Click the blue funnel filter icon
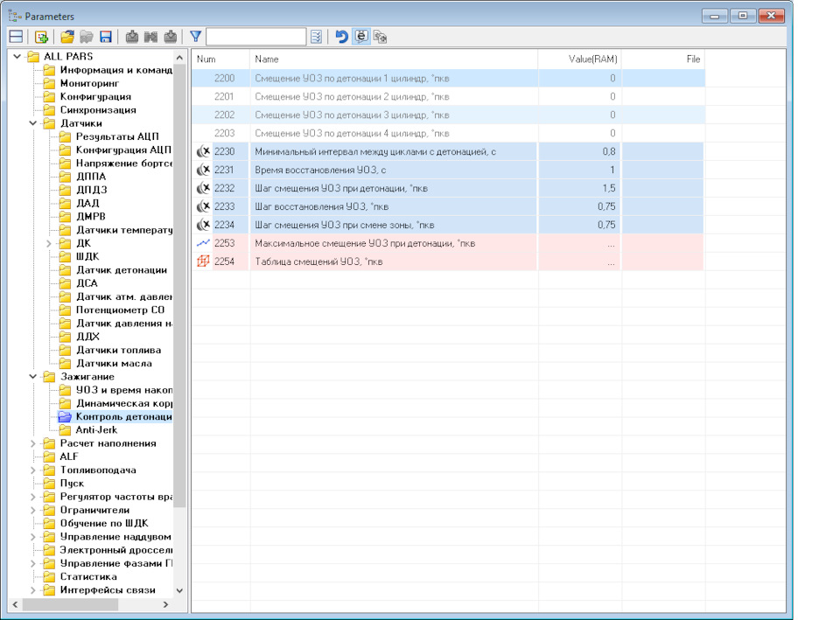Image resolution: width=840 pixels, height=620 pixels. pyautogui.click(x=196, y=37)
